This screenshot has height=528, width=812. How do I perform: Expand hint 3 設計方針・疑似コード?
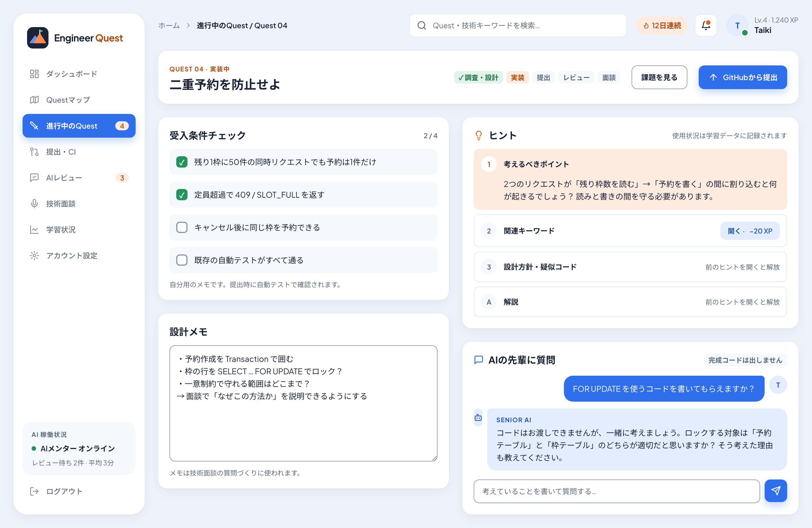(x=630, y=267)
